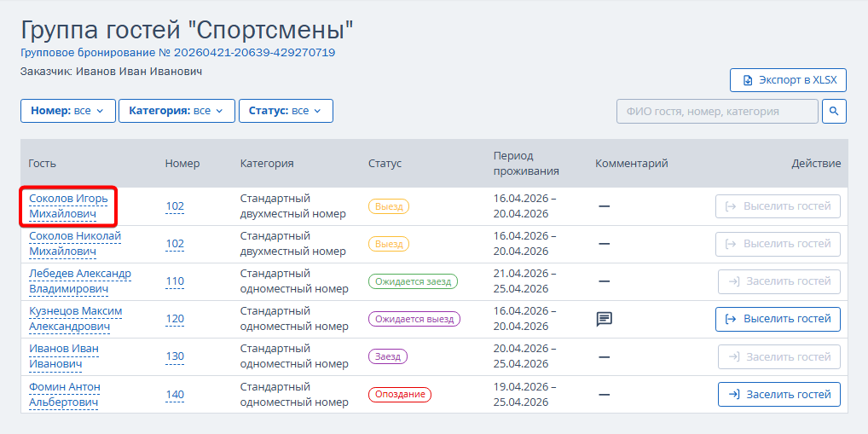Viewport: 868px width, 434px height.
Task: Open room 130 link
Action: 175,356
